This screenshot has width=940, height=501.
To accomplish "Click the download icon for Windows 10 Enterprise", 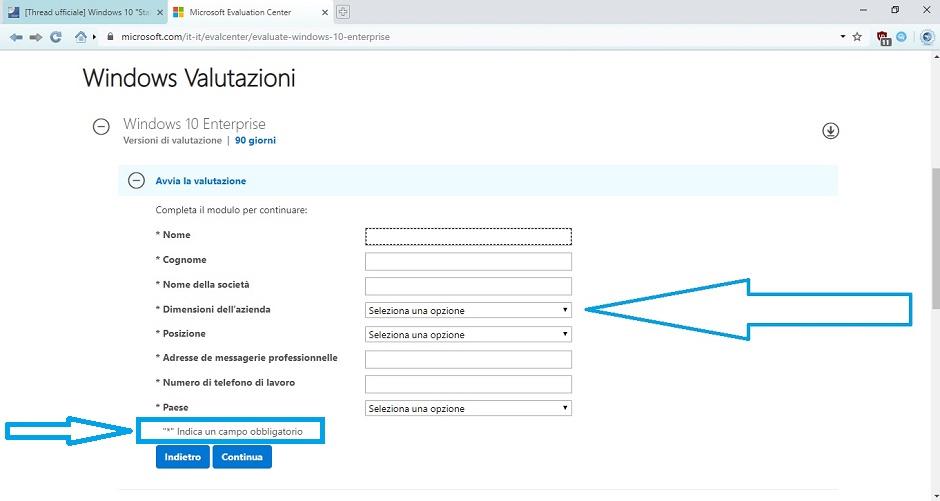I will click(830, 131).
